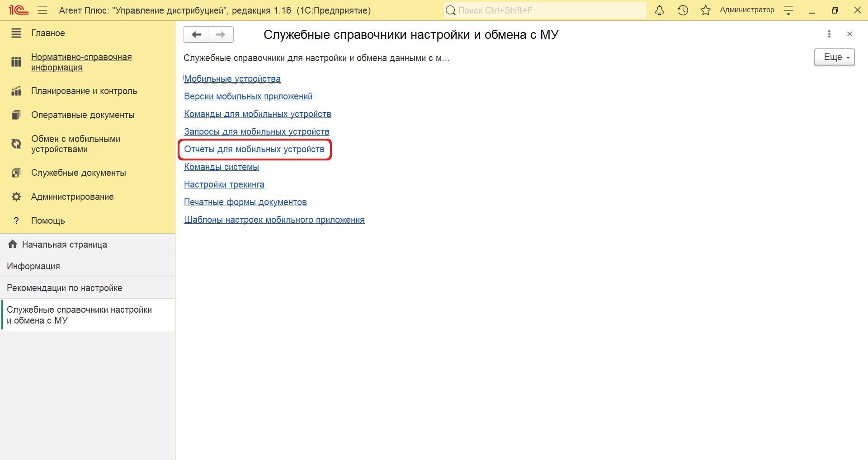Screen dimensions: 868x460
Task: Click the notifications bell icon
Action: (x=660, y=10)
